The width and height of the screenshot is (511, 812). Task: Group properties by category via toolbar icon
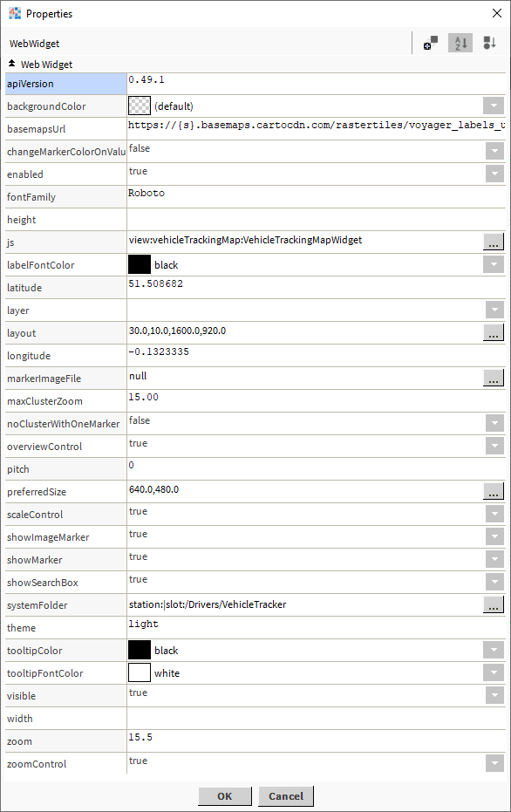488,43
